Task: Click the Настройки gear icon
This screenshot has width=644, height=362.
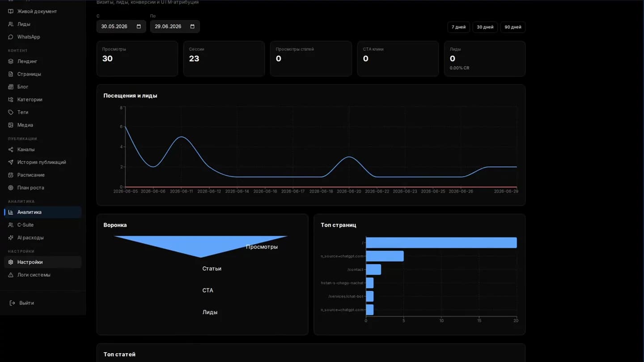Action: click(11, 262)
